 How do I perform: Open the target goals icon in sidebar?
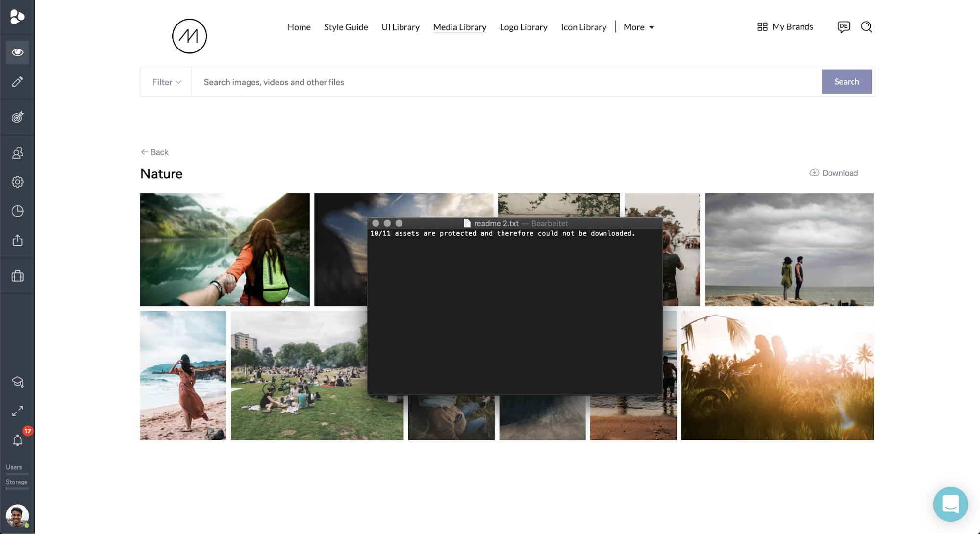pos(17,118)
